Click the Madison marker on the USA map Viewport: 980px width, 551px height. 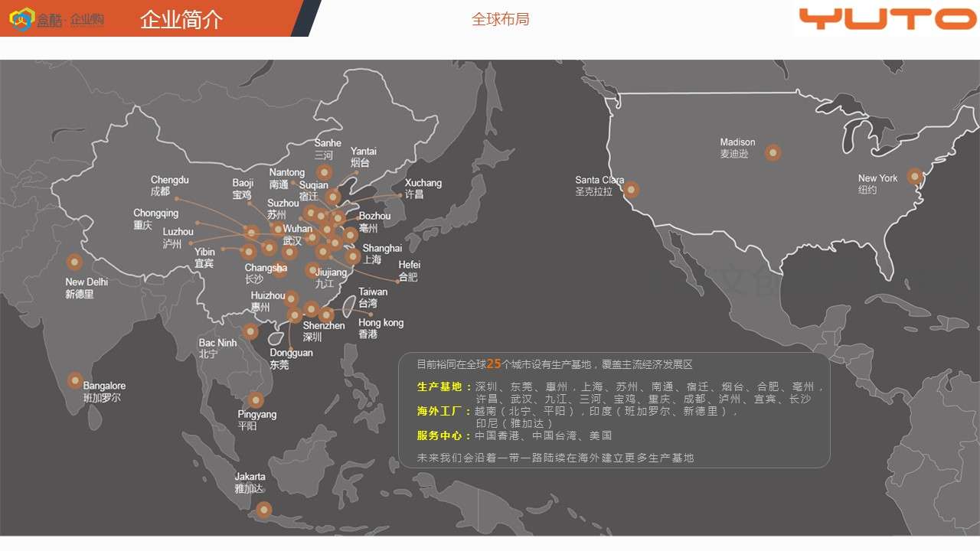coord(773,152)
